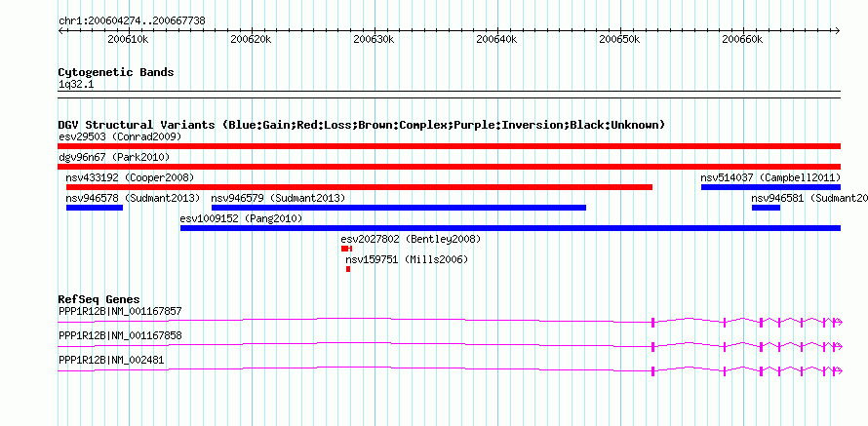Select the small blue nsv946581 bar
Viewport: 868px width, 426px height.
point(766,208)
